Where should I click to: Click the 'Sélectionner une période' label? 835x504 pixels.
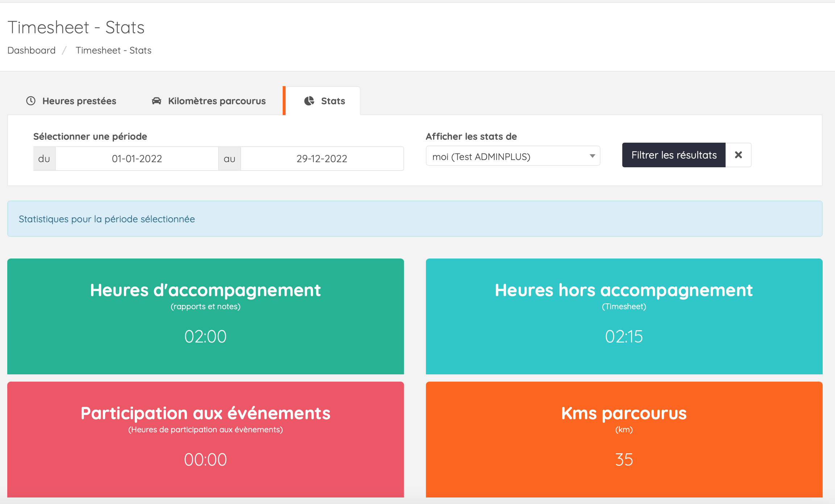point(90,136)
